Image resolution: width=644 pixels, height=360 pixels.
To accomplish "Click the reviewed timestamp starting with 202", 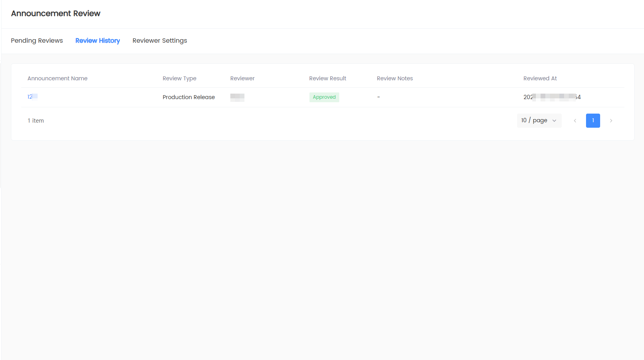I will click(x=552, y=97).
